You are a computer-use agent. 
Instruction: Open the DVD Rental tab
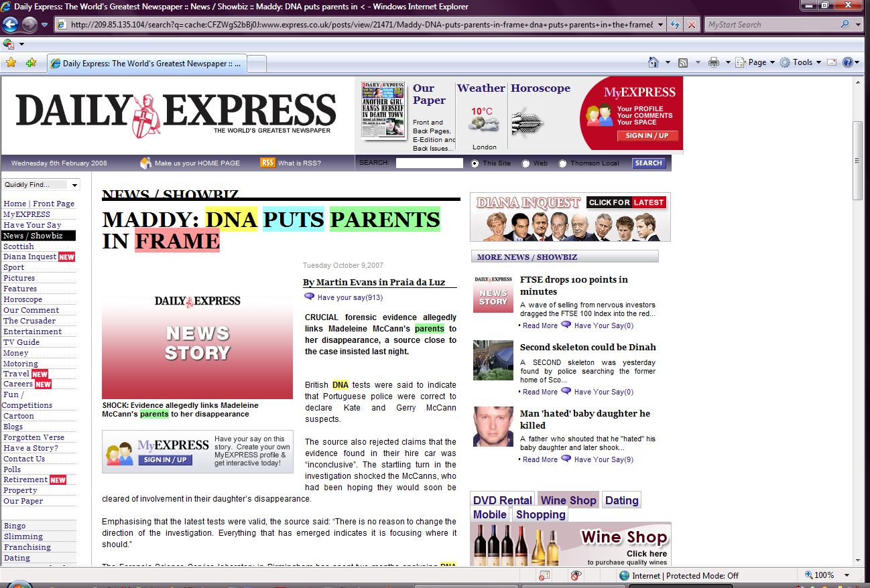coord(502,500)
